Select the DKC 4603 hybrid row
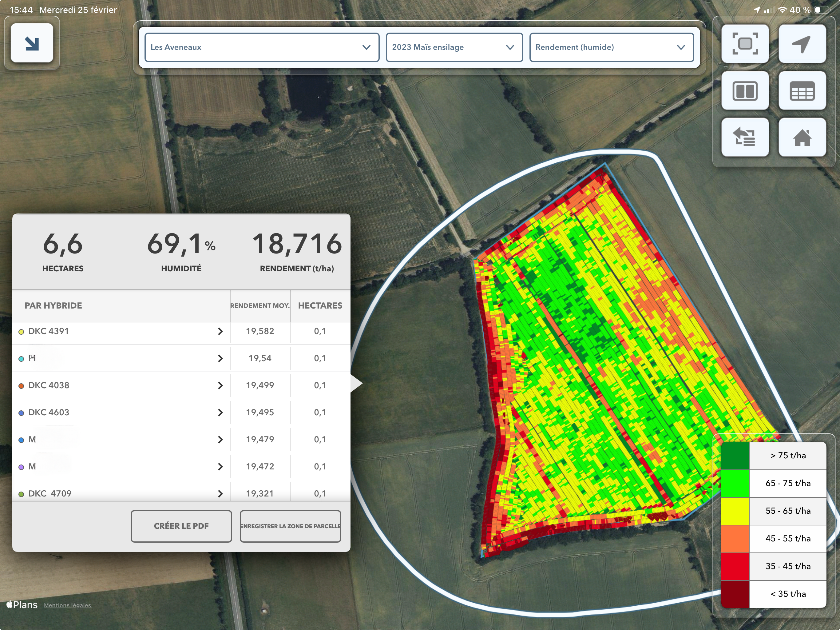The width and height of the screenshot is (840, 630). tap(121, 412)
